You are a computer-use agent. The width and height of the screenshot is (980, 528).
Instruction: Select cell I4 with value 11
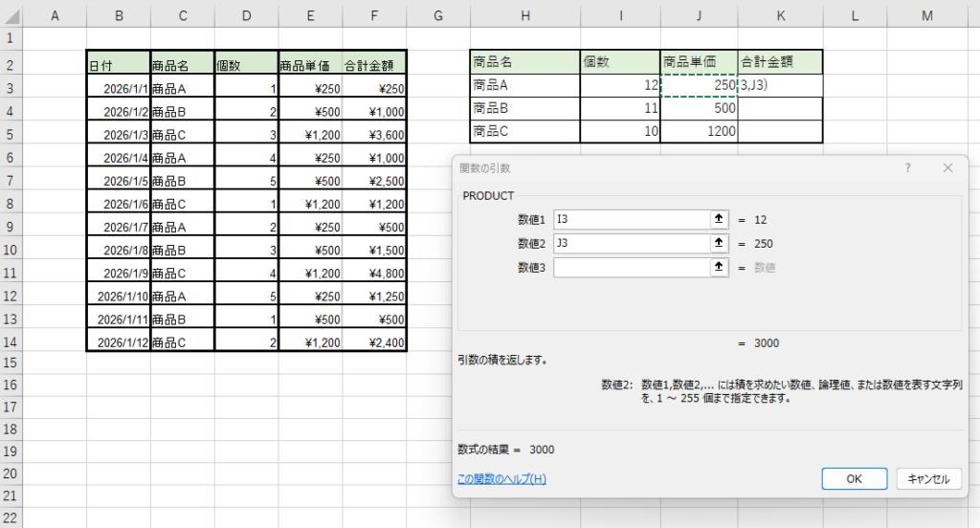click(x=620, y=108)
